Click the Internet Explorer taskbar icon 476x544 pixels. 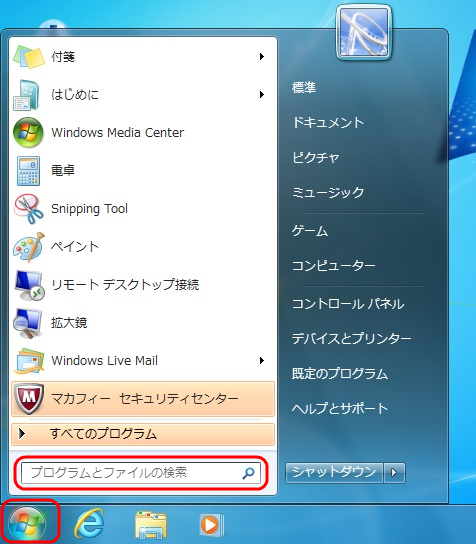click(x=89, y=523)
